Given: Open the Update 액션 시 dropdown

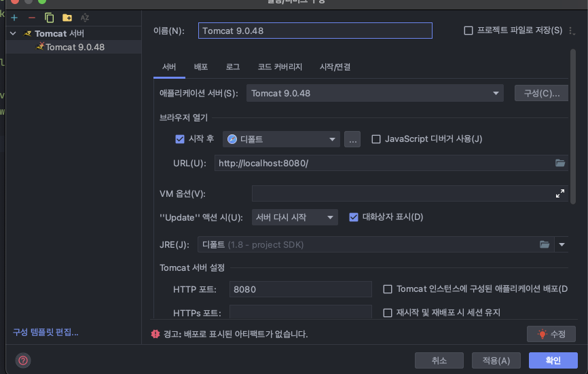Looking at the screenshot, I should coord(295,217).
